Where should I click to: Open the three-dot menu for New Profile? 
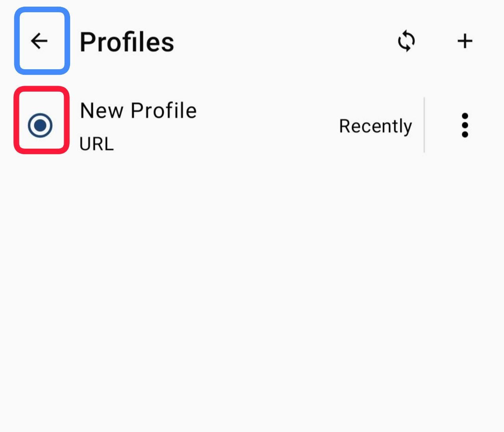[x=465, y=125]
